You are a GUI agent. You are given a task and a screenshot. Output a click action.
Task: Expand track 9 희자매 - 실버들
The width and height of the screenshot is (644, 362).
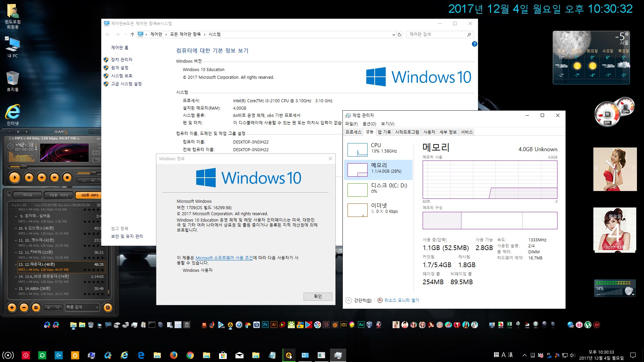click(16, 216)
